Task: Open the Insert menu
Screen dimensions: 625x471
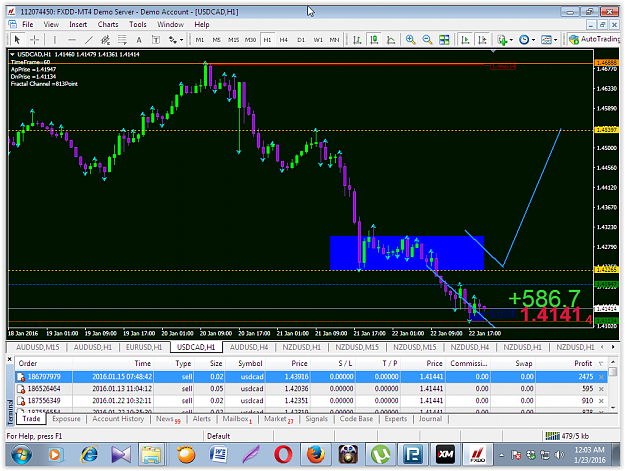Action: tap(78, 24)
